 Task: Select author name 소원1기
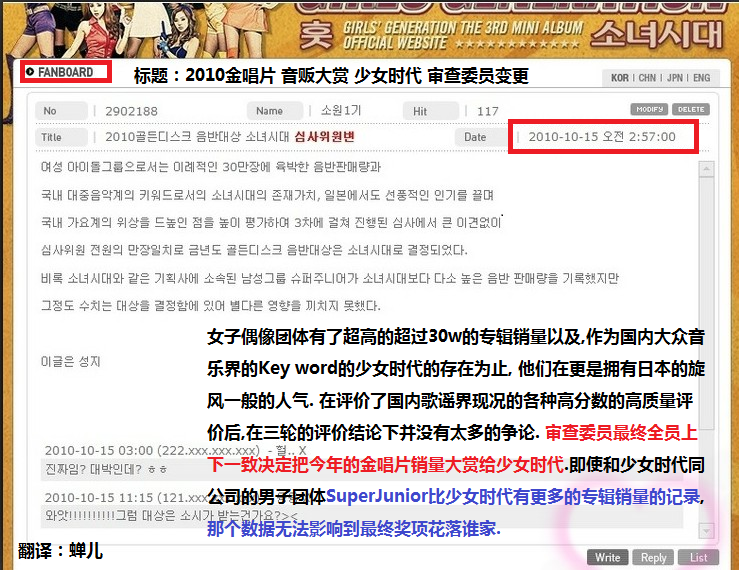[341, 111]
